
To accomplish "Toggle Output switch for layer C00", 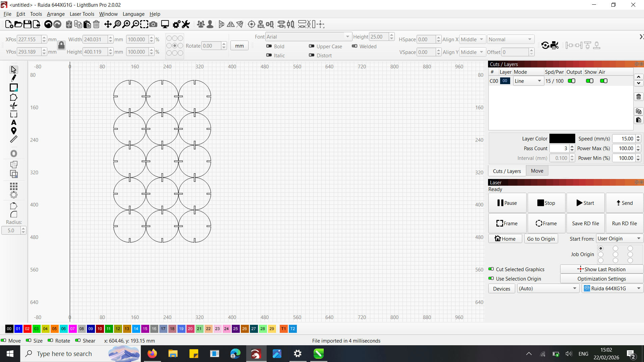I will point(572,81).
